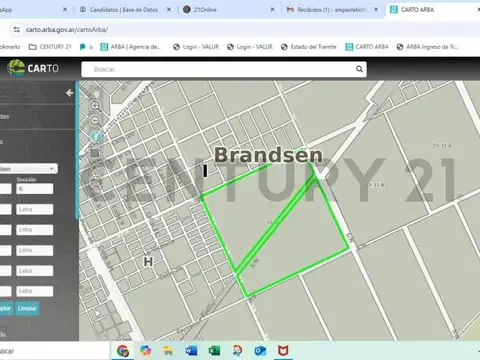Click the Aceptar button left of Limpiar
This screenshot has width=480, height=360.
click(x=6, y=308)
